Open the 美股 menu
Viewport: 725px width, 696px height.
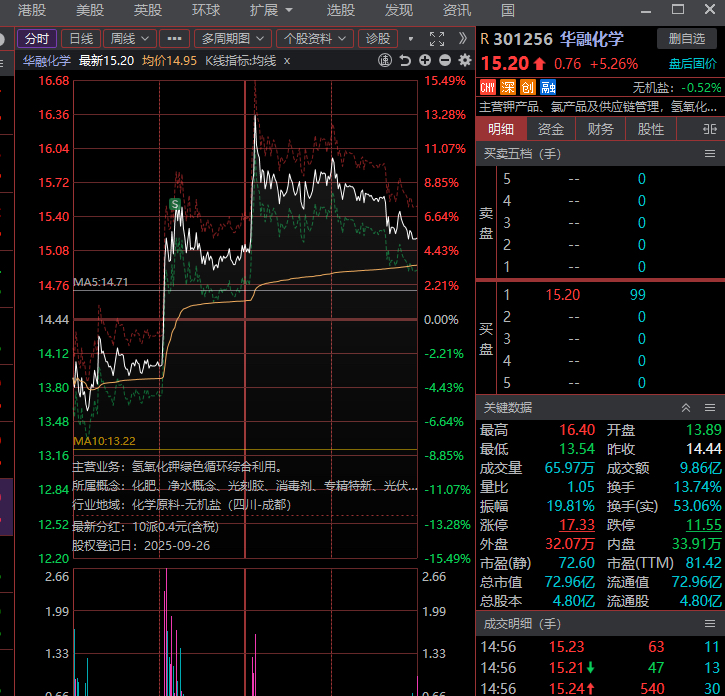pos(90,10)
